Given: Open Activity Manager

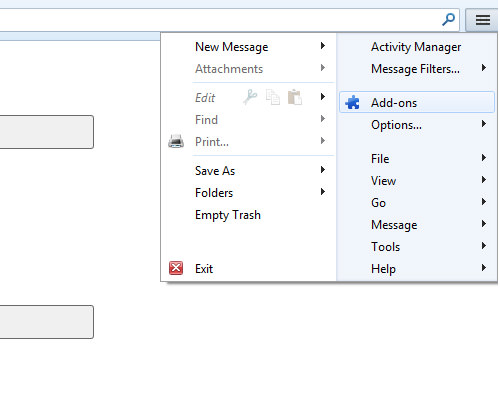Looking at the screenshot, I should (416, 47).
